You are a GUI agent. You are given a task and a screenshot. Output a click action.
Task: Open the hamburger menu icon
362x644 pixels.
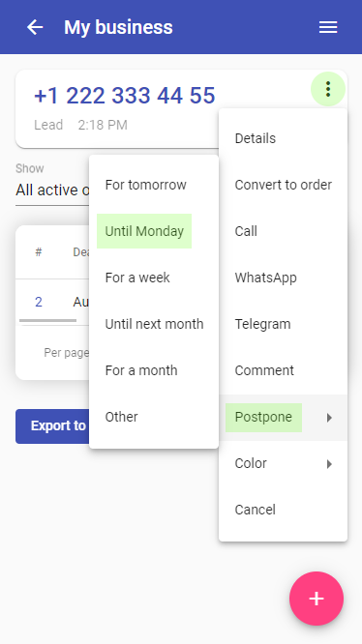[x=328, y=27]
